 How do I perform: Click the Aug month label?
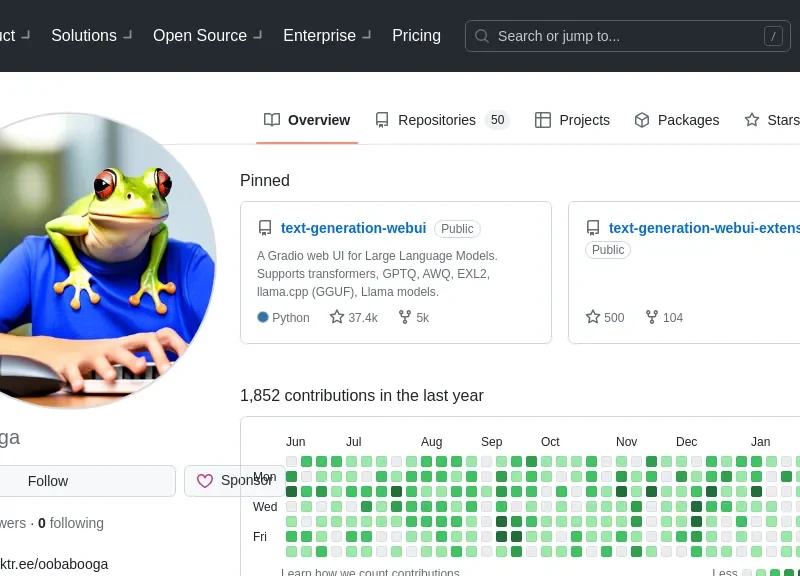point(431,441)
